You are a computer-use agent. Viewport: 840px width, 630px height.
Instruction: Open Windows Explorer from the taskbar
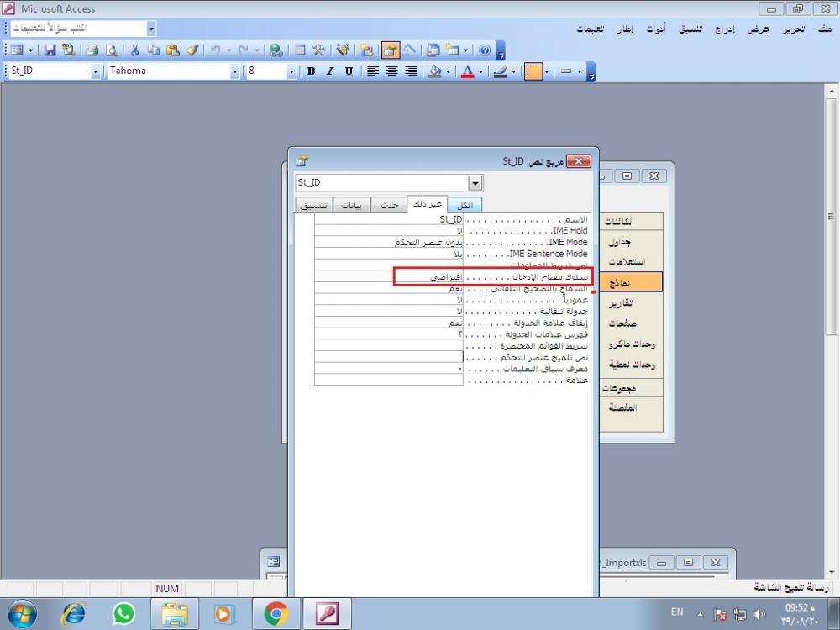175,614
